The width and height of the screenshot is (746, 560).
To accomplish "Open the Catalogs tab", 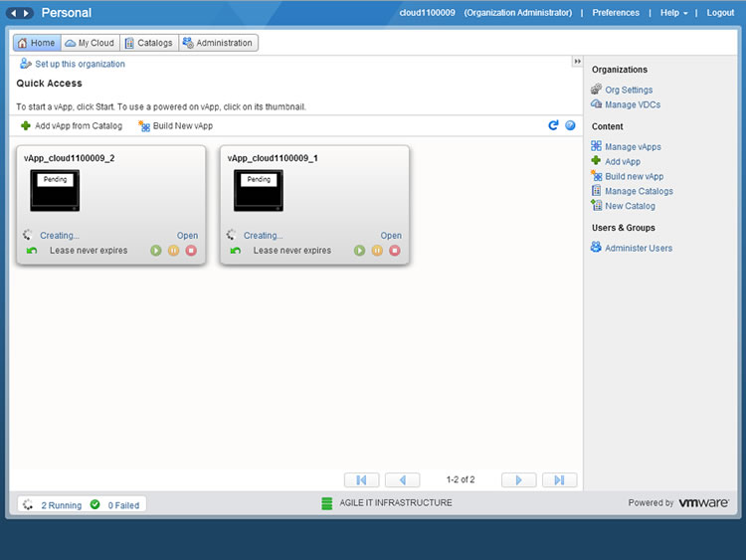I will (149, 43).
